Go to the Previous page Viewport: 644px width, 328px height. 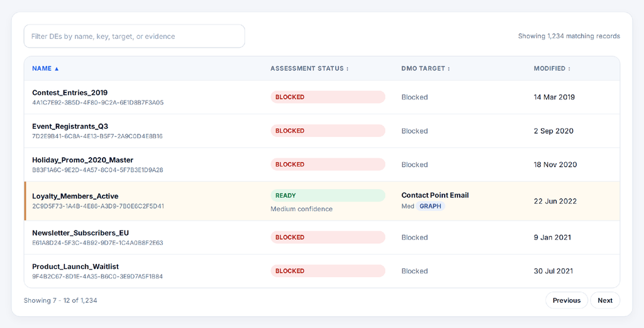pos(567,300)
